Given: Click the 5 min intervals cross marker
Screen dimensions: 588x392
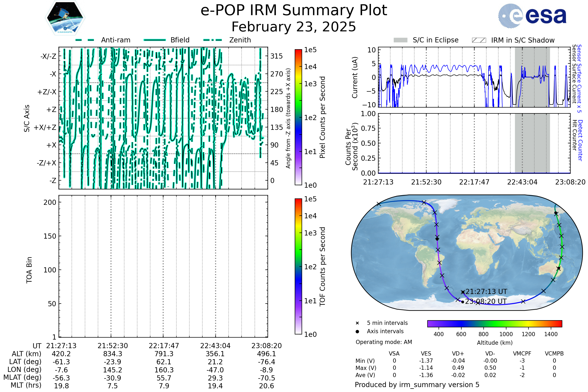Looking at the screenshot, I should click(357, 323).
